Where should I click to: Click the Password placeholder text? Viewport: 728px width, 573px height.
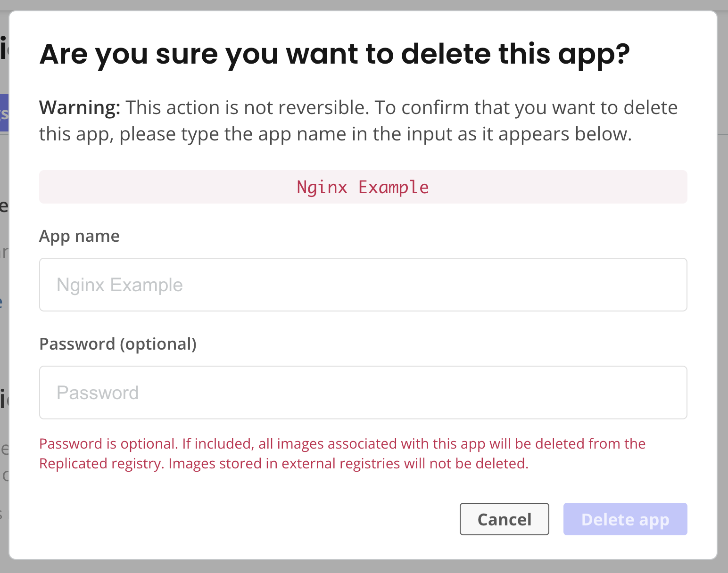coord(98,393)
